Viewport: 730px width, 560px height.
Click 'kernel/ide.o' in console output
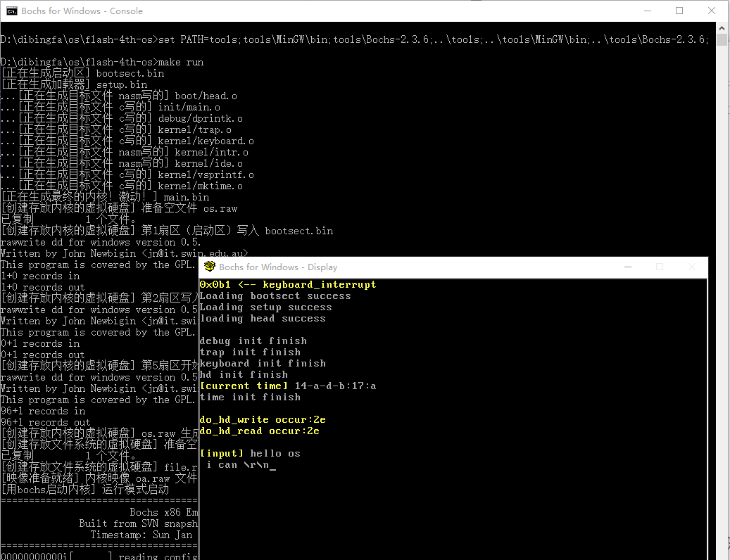tap(208, 164)
